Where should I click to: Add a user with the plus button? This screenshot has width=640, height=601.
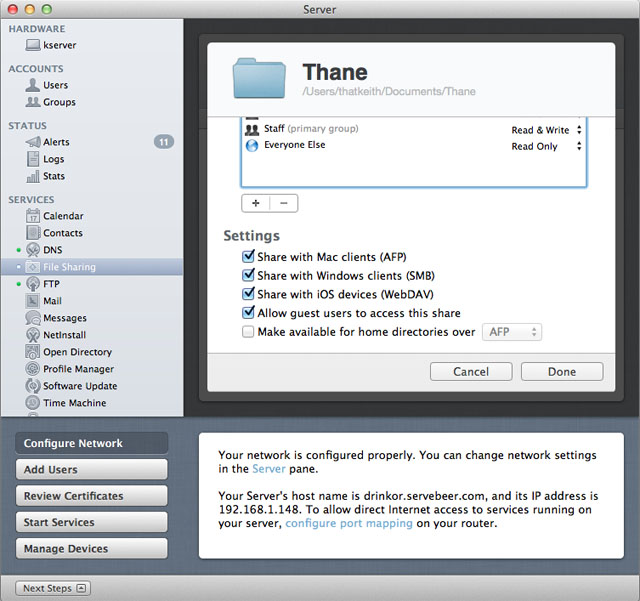256,203
